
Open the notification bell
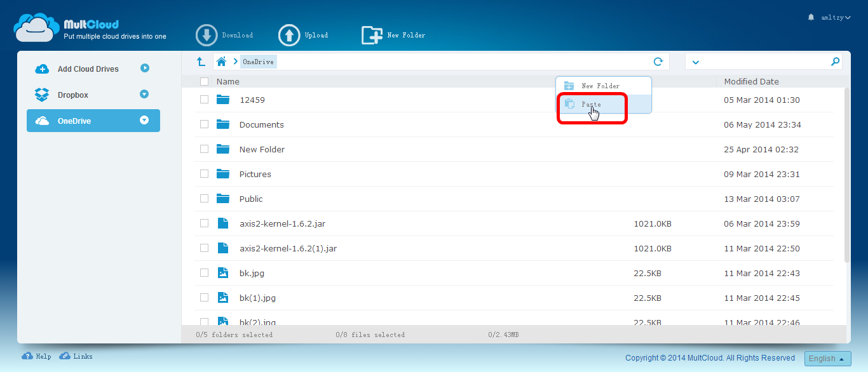point(811,17)
